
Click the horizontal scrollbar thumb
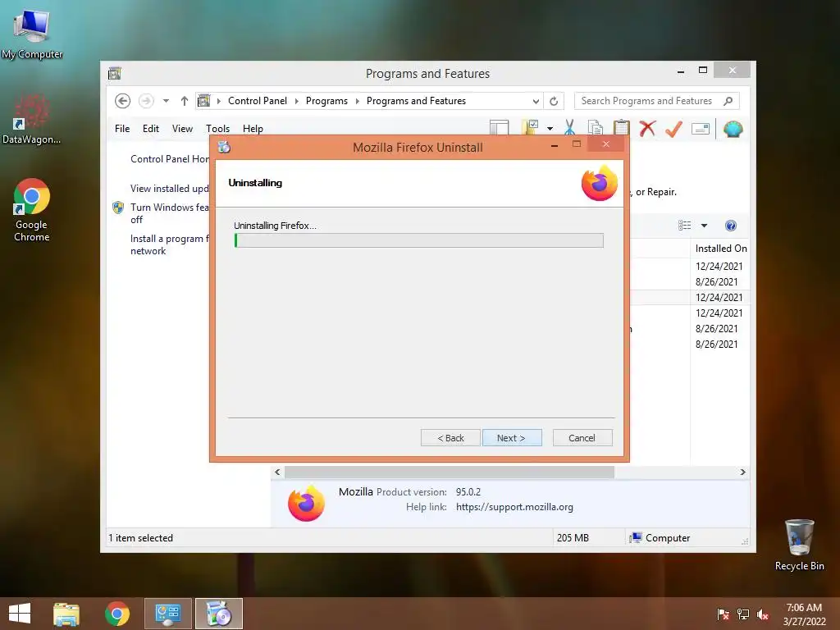tap(450, 472)
